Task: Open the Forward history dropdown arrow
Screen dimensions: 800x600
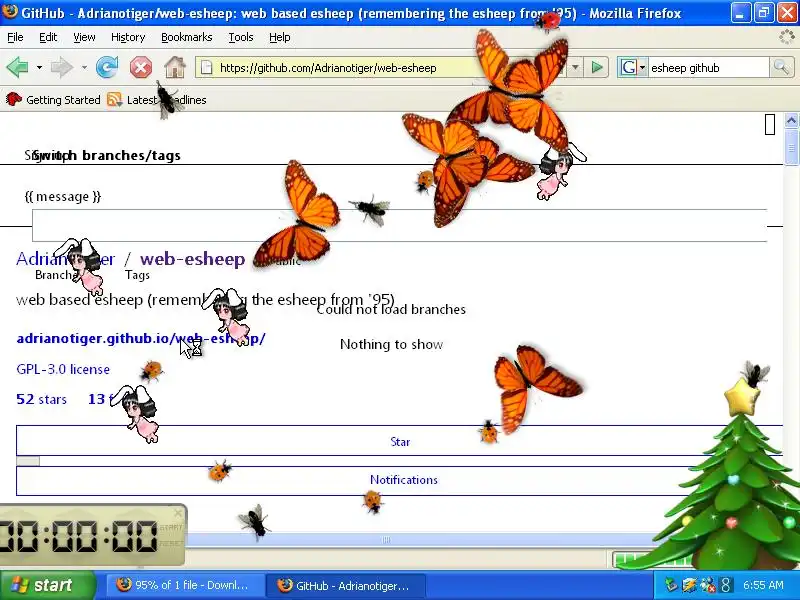Action: tap(84, 67)
